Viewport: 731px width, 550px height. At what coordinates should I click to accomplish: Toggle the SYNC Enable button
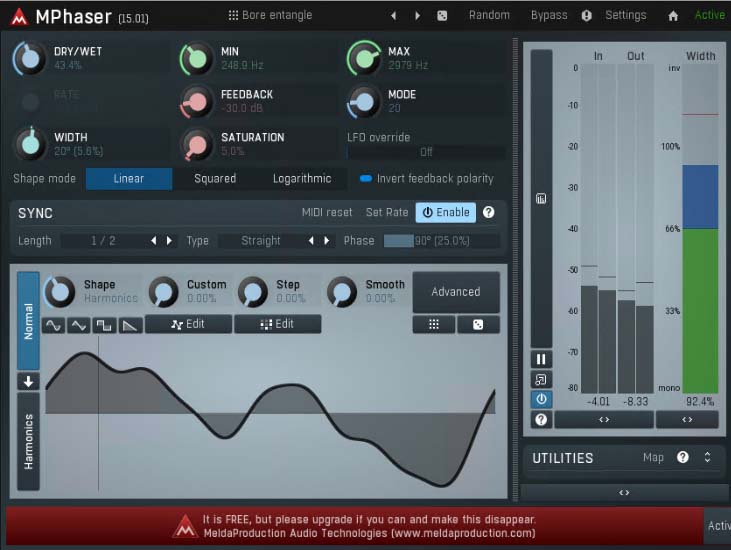point(446,213)
